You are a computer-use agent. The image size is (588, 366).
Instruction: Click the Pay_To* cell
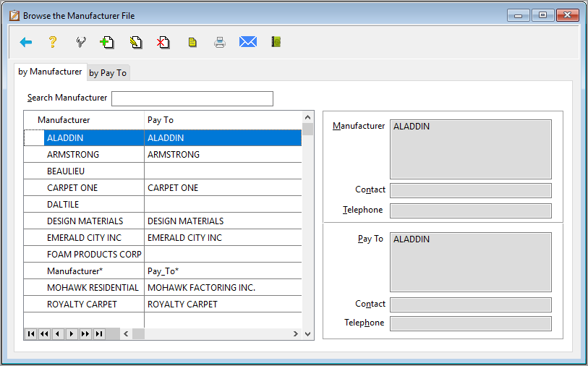[223, 271]
